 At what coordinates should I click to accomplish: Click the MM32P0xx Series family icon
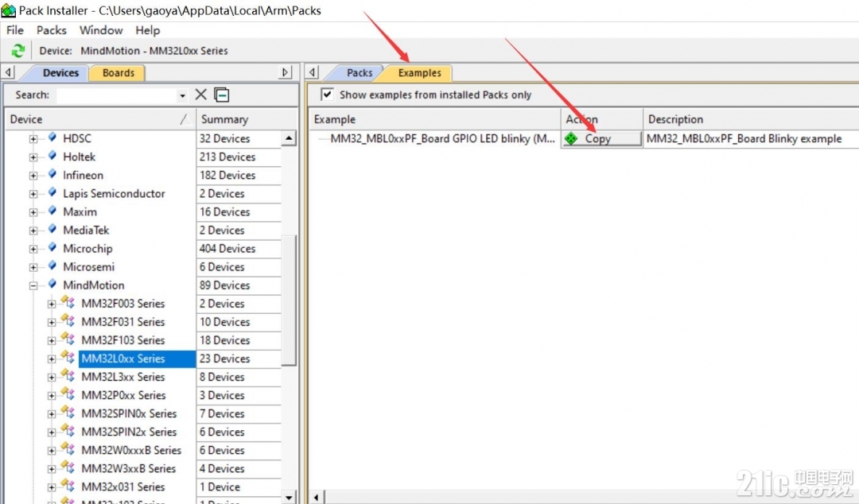pyautogui.click(x=68, y=394)
